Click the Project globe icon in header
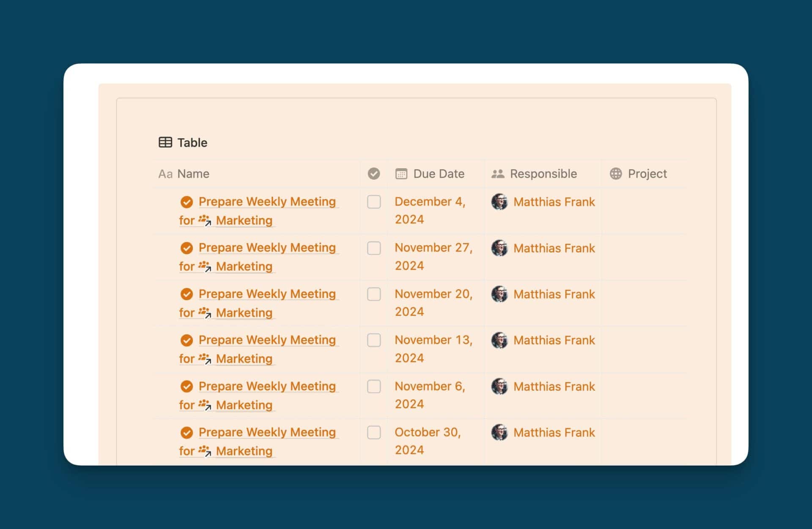The width and height of the screenshot is (812, 529). point(616,173)
